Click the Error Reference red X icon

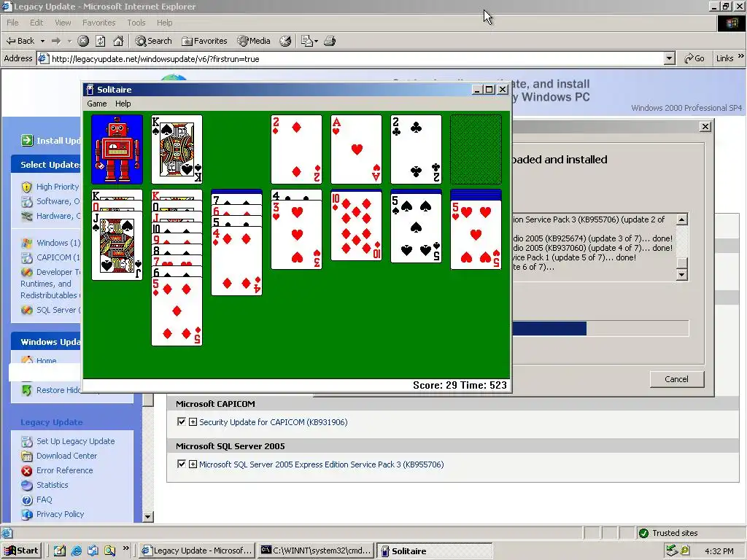click(27, 470)
